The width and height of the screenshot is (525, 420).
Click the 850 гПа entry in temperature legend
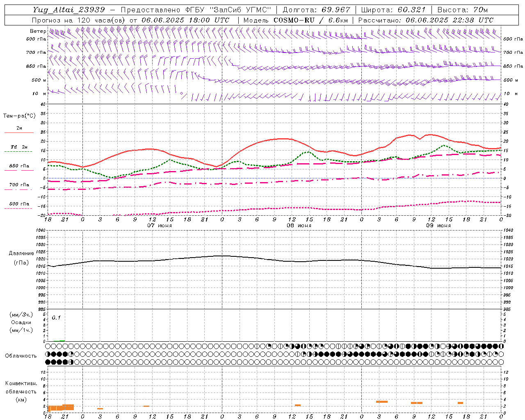pyautogui.click(x=19, y=166)
